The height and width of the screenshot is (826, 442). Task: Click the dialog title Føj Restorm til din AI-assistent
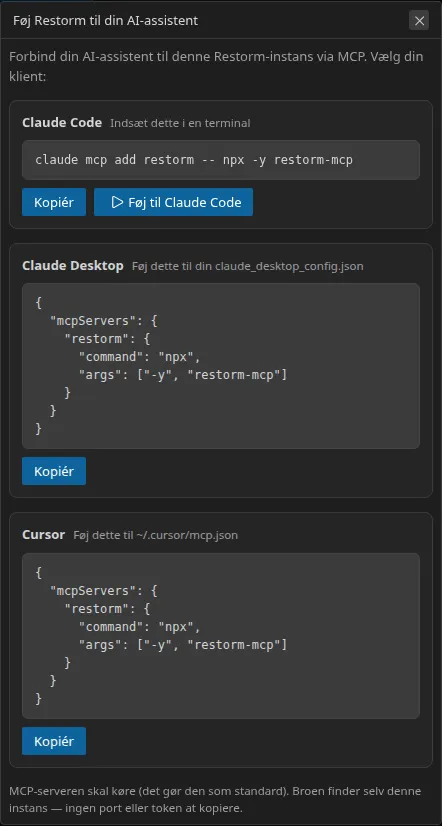pos(105,21)
